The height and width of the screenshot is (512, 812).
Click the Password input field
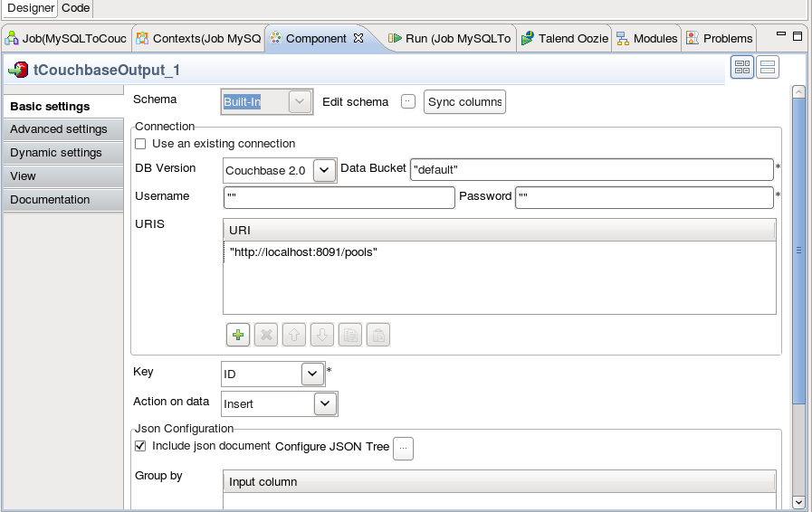pos(645,197)
